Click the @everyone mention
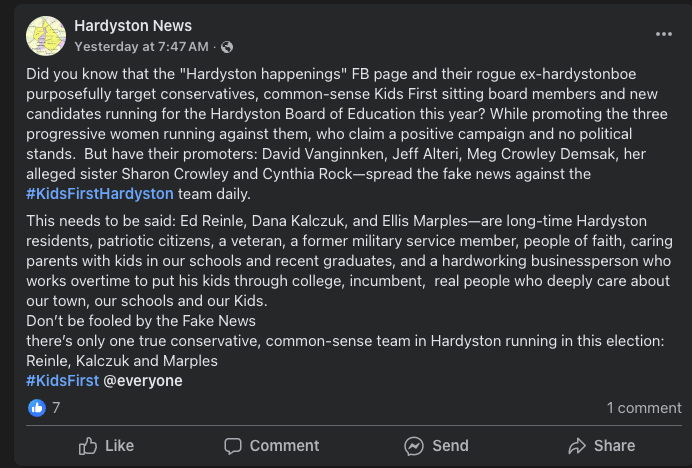Screen dimensions: 692x468 click(x=142, y=380)
